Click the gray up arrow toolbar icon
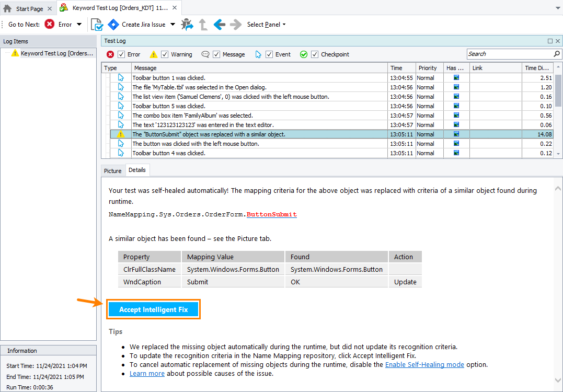563x392 pixels. pyautogui.click(x=203, y=25)
